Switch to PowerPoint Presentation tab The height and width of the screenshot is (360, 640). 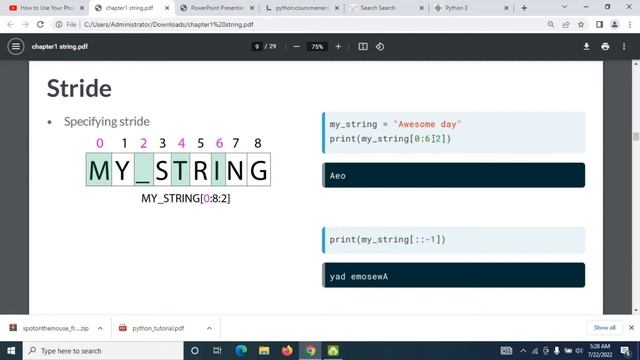(x=217, y=8)
